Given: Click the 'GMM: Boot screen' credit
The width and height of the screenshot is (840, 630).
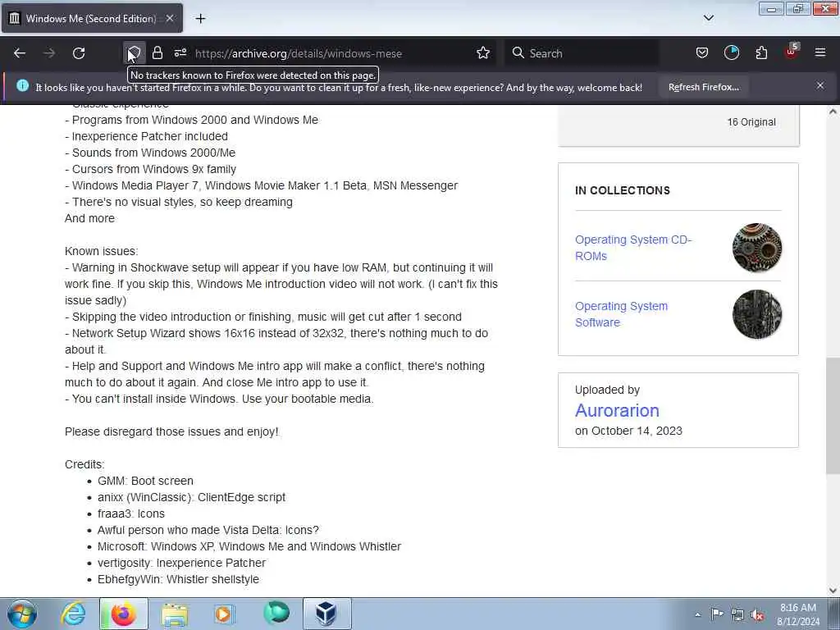Looking at the screenshot, I should (x=145, y=481).
